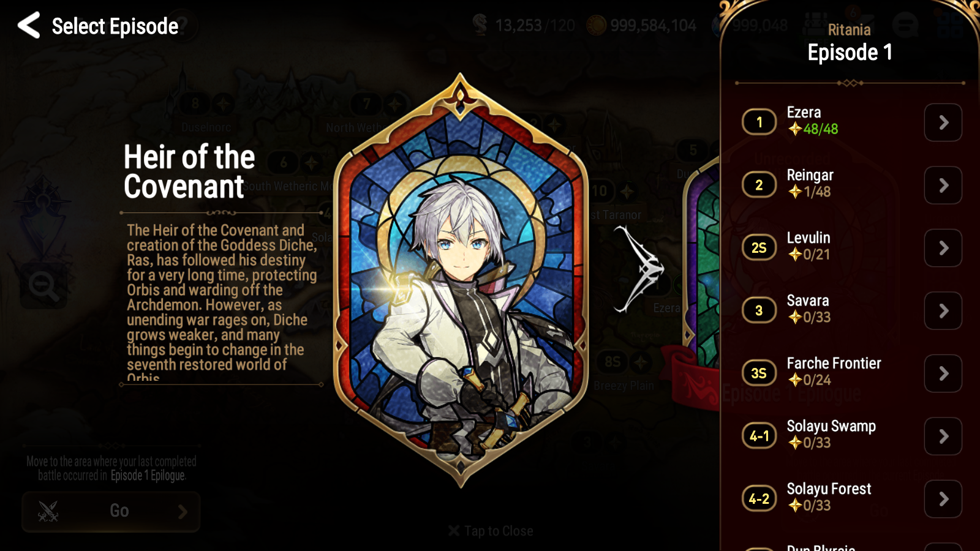Click the Ritania Episode 1 header
This screenshot has width=980, height=551.
(850, 43)
